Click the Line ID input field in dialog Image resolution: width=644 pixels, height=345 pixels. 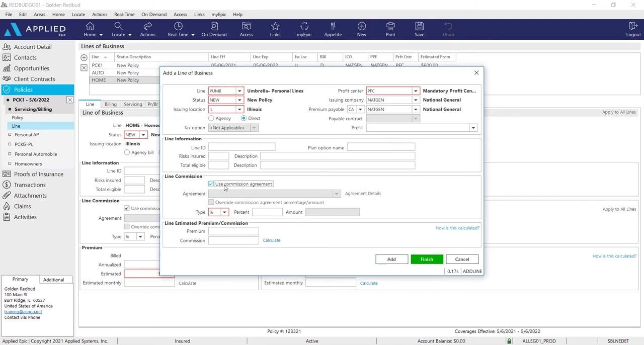pyautogui.click(x=242, y=147)
